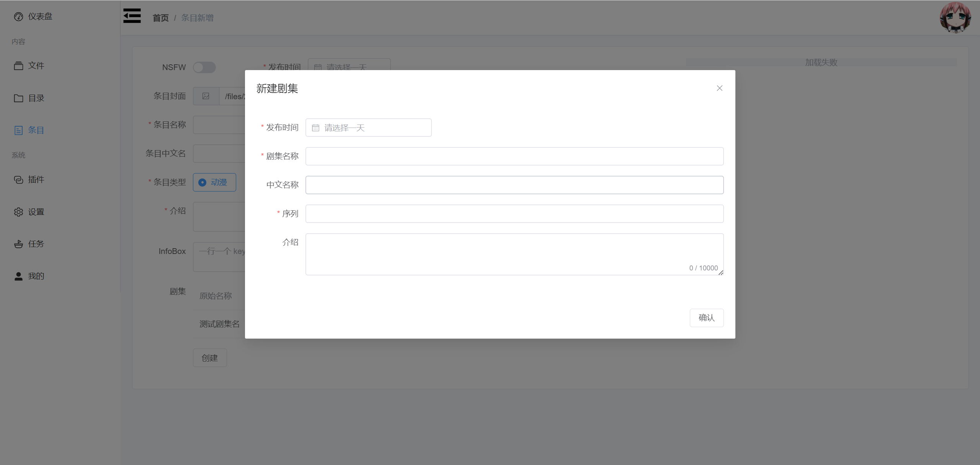Click the 条目封面 image icon button

(206, 96)
